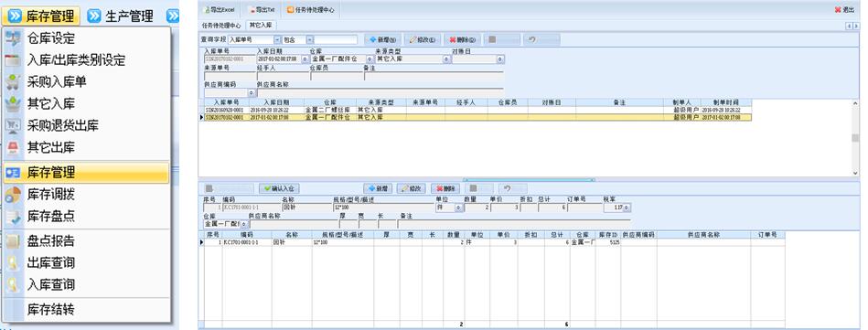Click the header 备注 input field
This screenshot has height=330, width=868.
[434, 76]
